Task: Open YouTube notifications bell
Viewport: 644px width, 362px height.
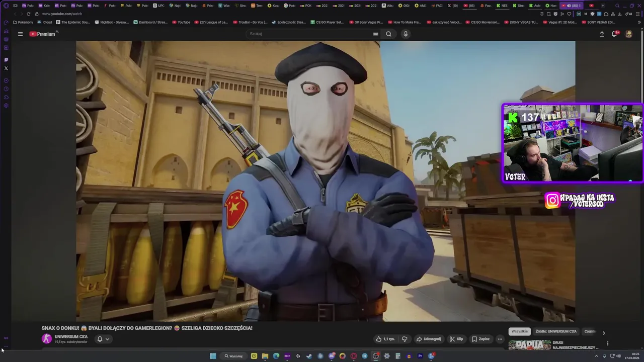Action: coord(614,34)
